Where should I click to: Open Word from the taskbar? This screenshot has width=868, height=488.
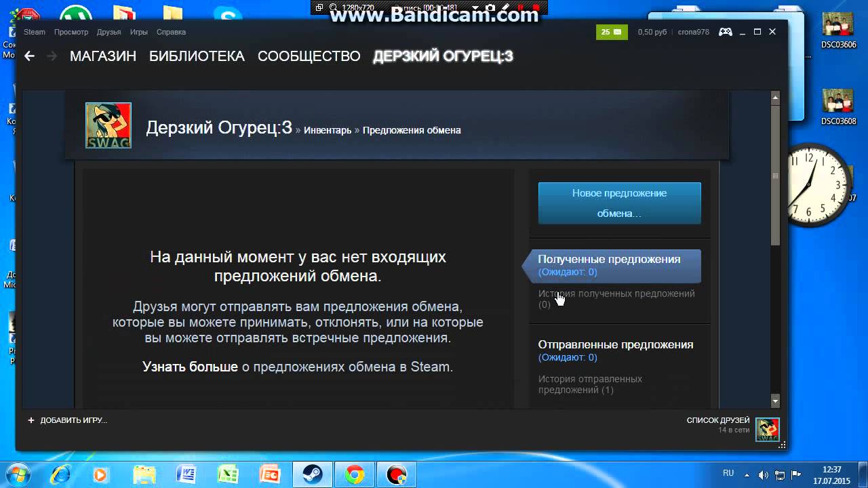(x=186, y=474)
